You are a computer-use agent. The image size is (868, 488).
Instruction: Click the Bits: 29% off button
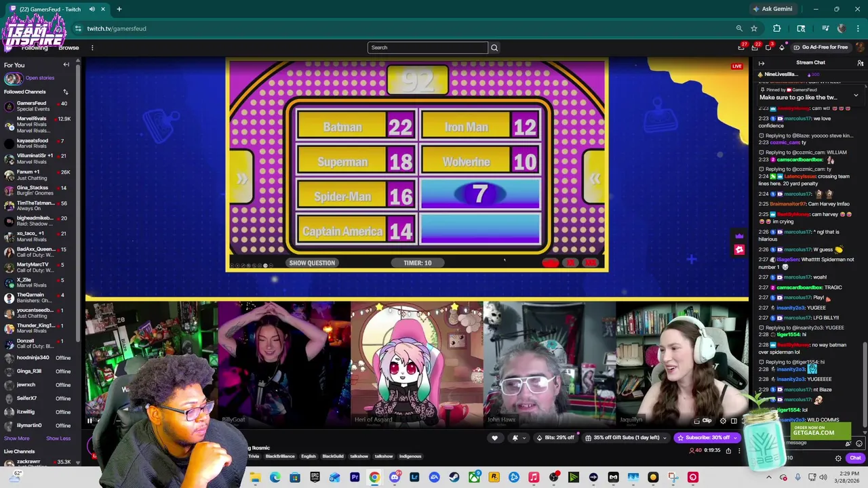[555, 438]
